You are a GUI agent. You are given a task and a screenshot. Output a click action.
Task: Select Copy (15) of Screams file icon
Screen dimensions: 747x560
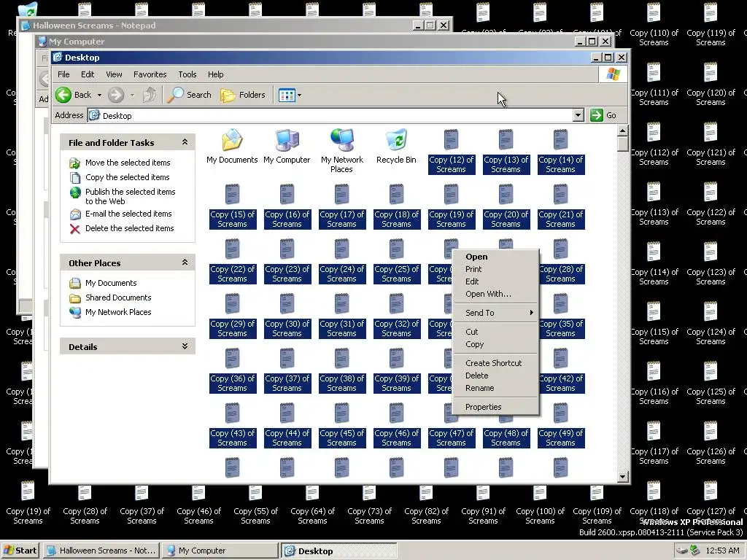(232, 195)
